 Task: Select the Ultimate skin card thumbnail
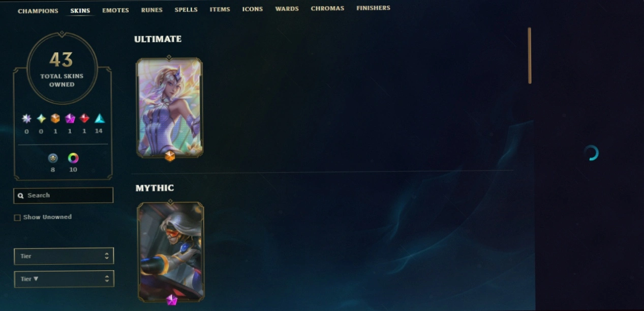click(169, 107)
